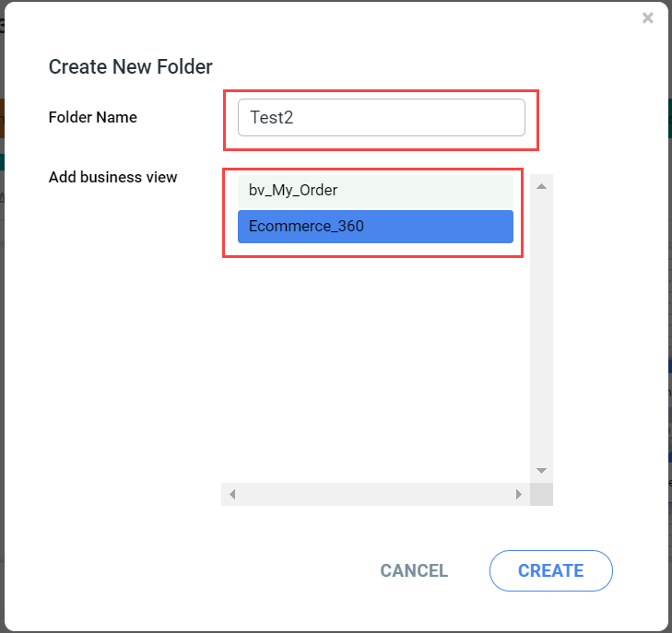672x633 pixels.
Task: Select bv_My_Order business view
Action: coord(375,190)
